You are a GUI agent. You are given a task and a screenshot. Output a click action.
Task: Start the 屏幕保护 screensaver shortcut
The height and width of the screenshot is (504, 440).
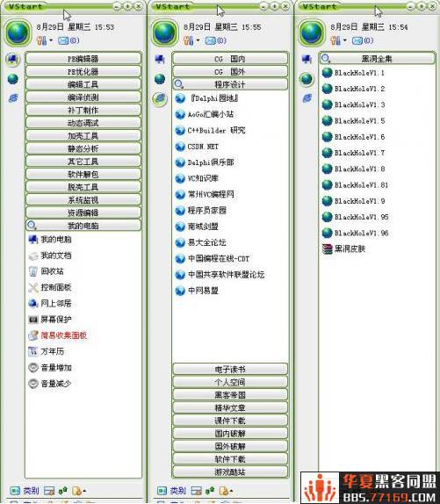[x=50, y=320]
